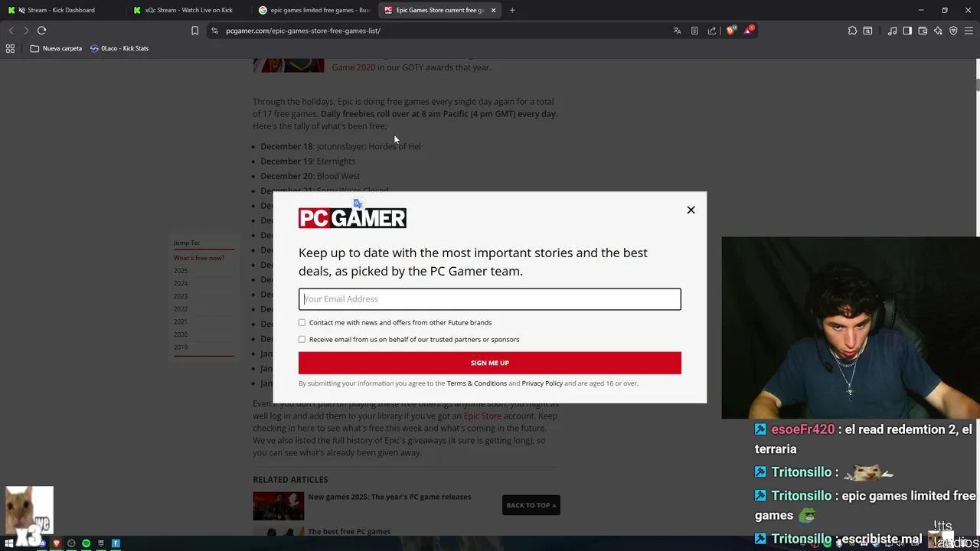Open Brave Shields lion icon

click(x=730, y=31)
